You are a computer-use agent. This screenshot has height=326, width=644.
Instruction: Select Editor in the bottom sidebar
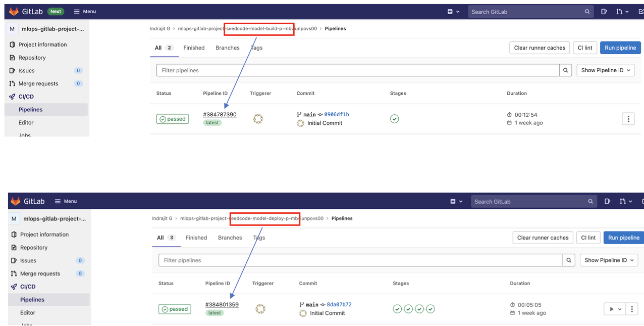(x=28, y=313)
